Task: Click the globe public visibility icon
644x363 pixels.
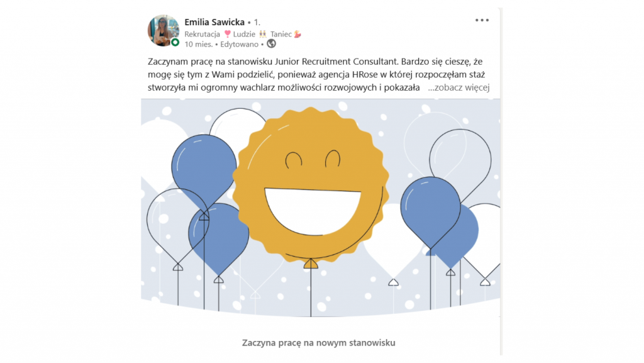Action: tap(271, 43)
